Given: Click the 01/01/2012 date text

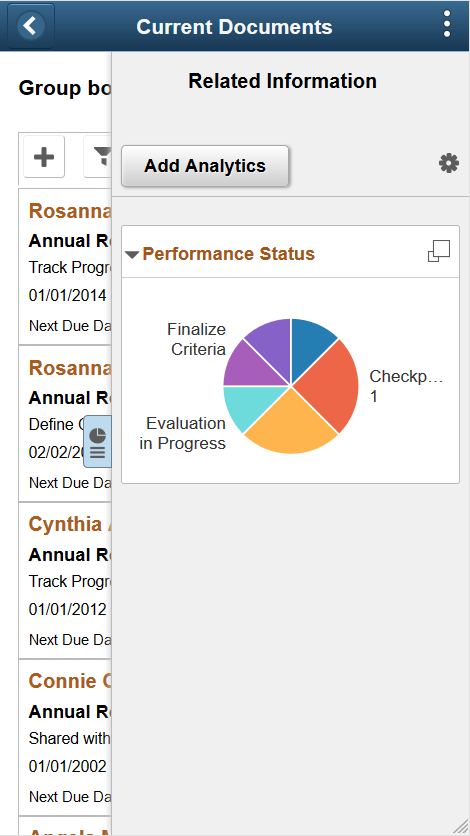Looking at the screenshot, I should coord(68,609).
